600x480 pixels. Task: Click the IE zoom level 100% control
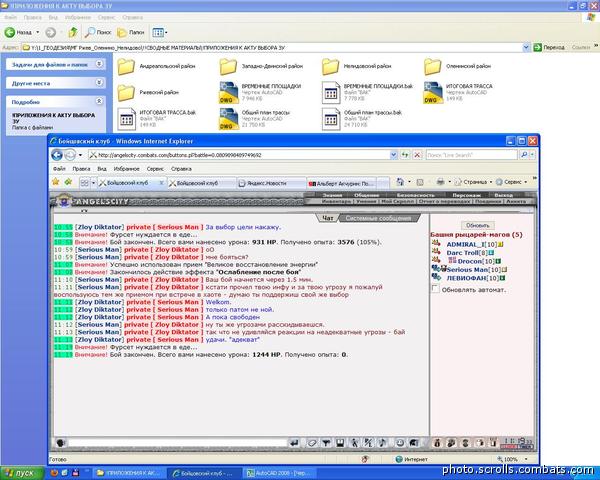512,459
